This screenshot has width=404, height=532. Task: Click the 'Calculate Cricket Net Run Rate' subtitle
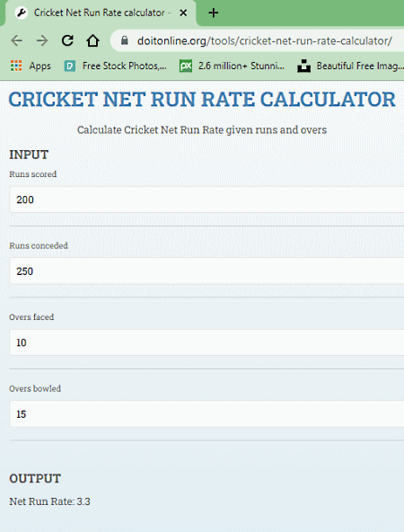coord(202,130)
